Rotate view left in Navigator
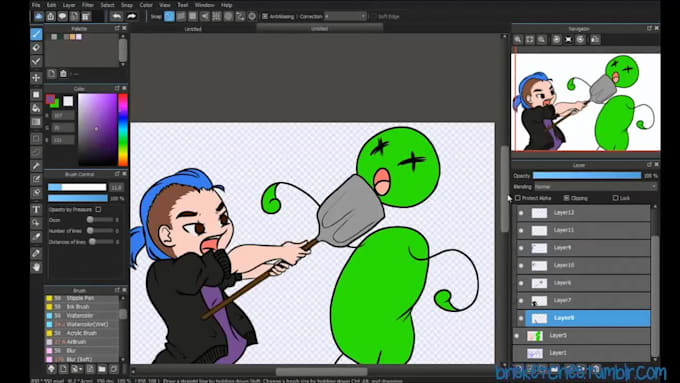 tap(556, 39)
